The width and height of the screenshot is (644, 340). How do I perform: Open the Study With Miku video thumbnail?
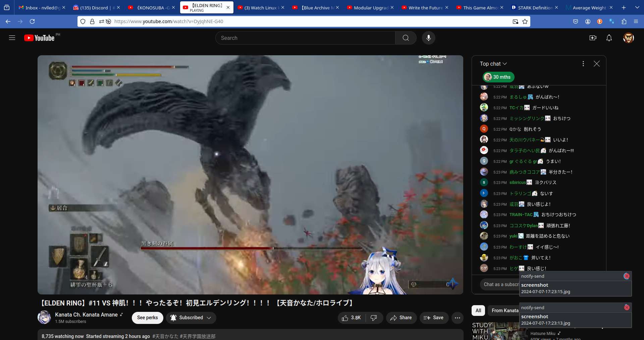499,331
